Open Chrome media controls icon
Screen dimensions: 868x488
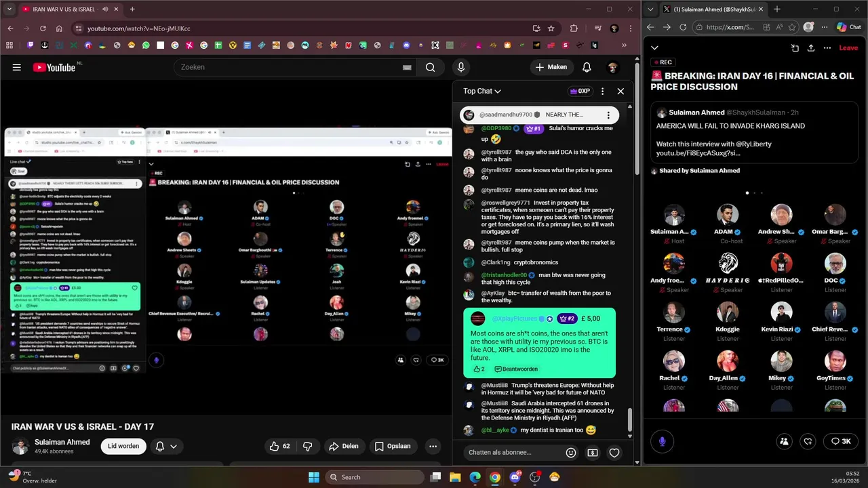(597, 28)
